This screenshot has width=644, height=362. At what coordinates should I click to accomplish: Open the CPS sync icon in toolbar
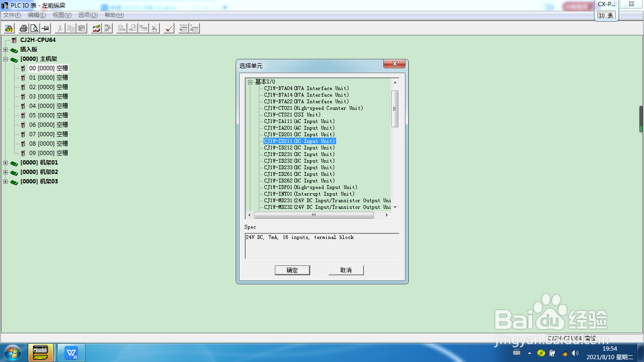coord(9,28)
